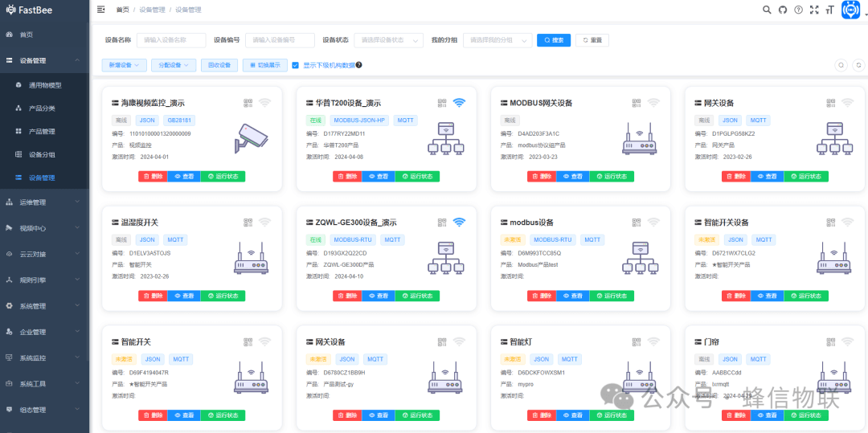Expand the 系统工具 sidebar menu
The height and width of the screenshot is (433, 868).
pyautogui.click(x=44, y=384)
